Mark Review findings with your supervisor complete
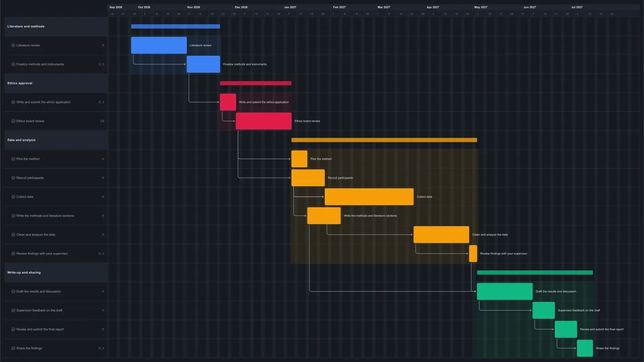644x362 pixels. coord(13,254)
